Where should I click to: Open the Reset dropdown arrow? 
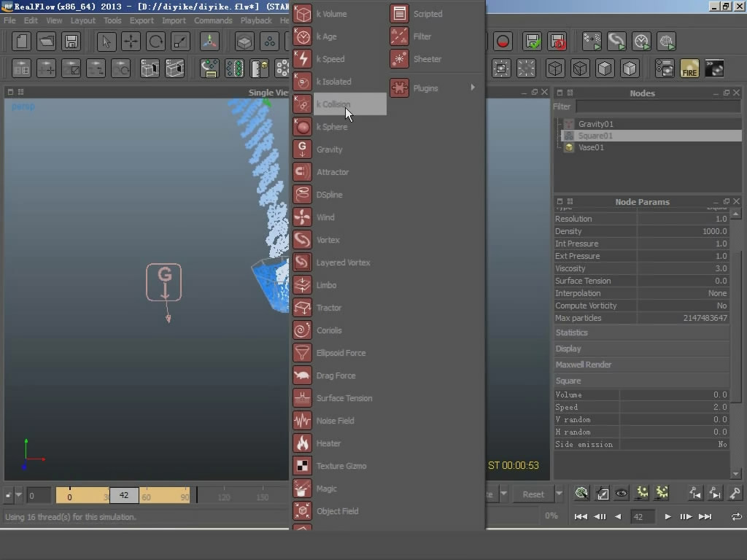pyautogui.click(x=560, y=494)
